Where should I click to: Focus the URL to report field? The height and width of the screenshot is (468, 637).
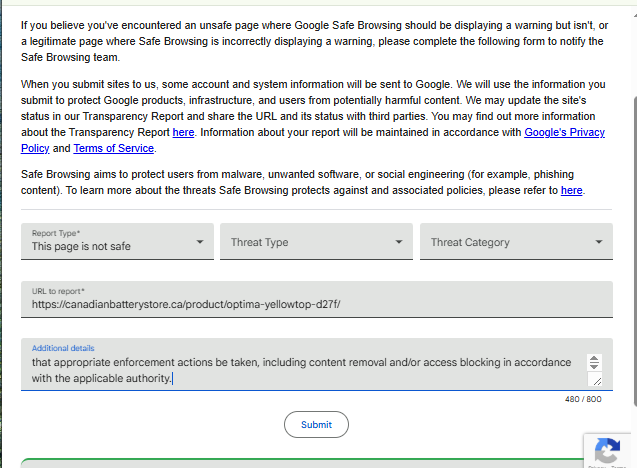point(317,299)
